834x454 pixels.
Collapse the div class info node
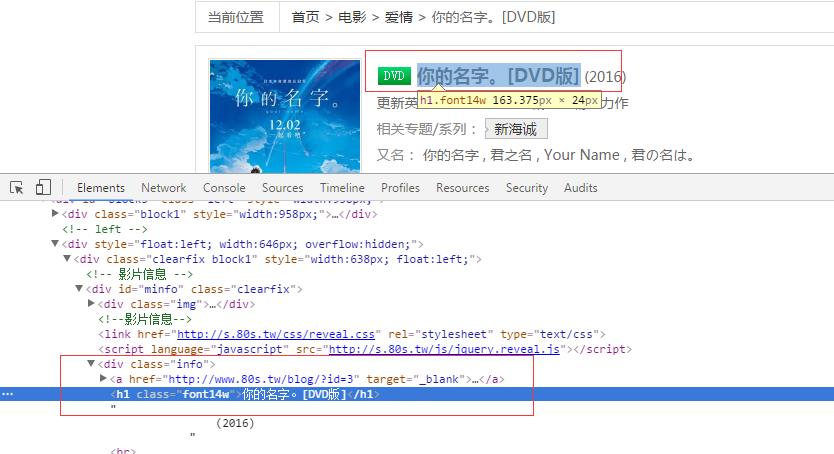pyautogui.click(x=91, y=363)
